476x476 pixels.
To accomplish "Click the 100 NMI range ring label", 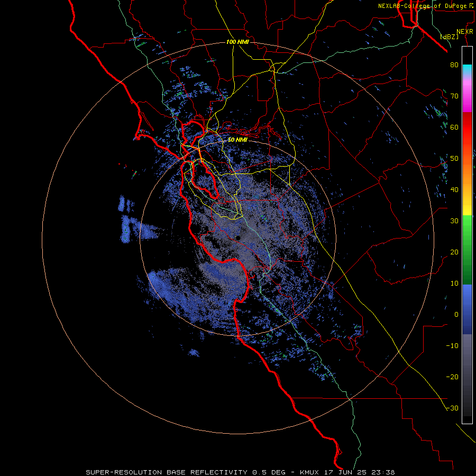I will [237, 42].
